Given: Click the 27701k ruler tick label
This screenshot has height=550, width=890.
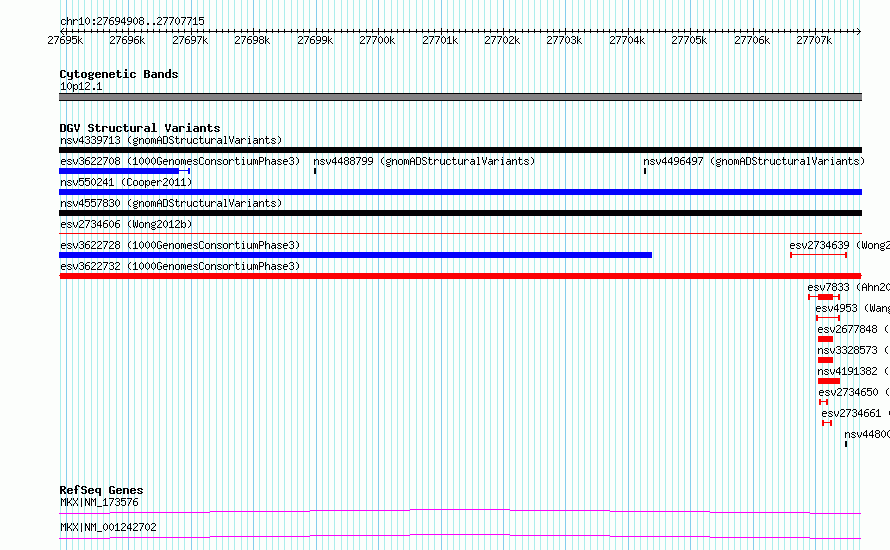Looking at the screenshot, I should point(440,40).
